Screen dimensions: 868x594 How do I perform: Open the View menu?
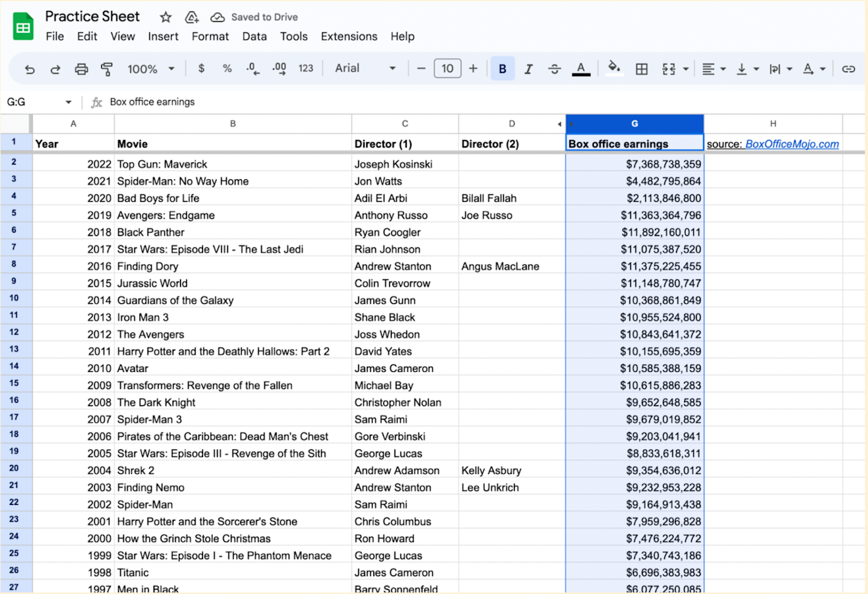(x=123, y=36)
